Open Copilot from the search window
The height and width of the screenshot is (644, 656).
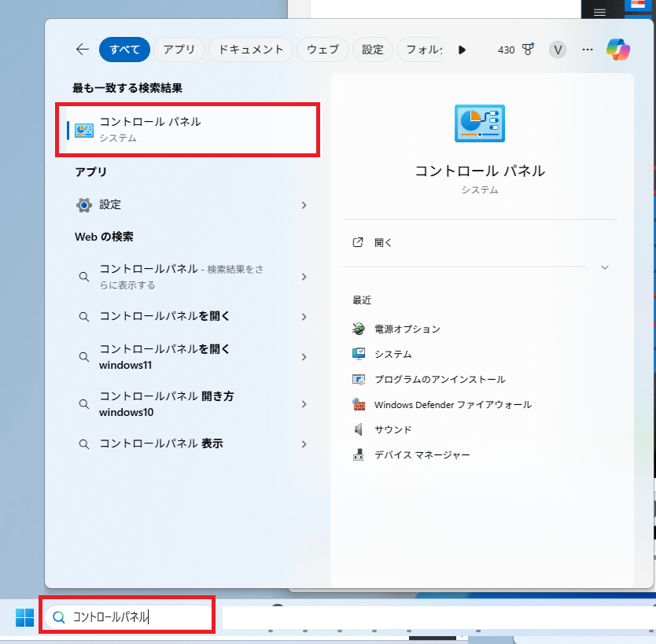coord(618,50)
